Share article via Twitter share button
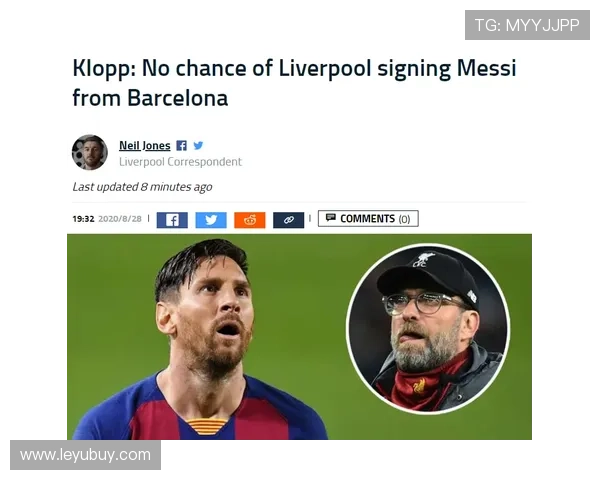 pos(211,220)
